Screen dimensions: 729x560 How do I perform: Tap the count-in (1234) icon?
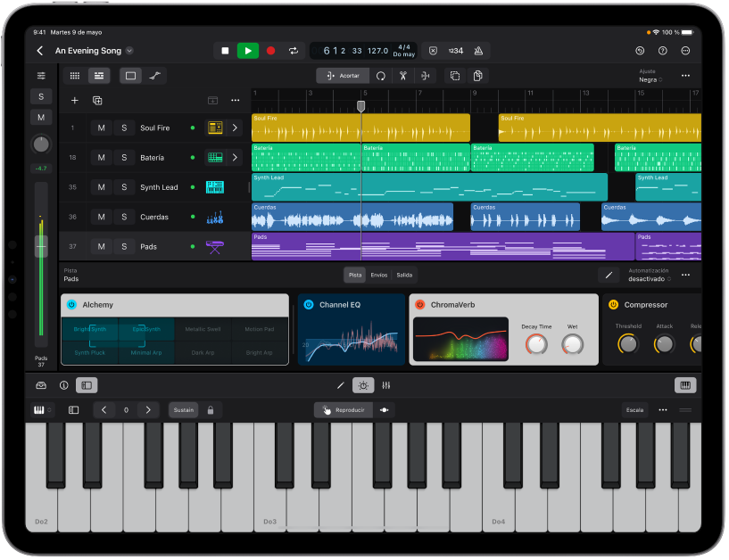tap(456, 51)
